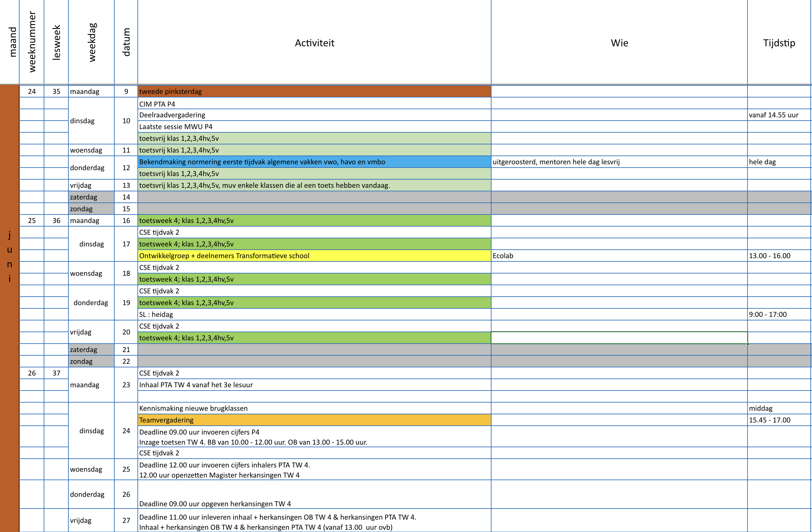Select the 'hele dag' time cell
The image size is (812, 532).
click(779, 162)
